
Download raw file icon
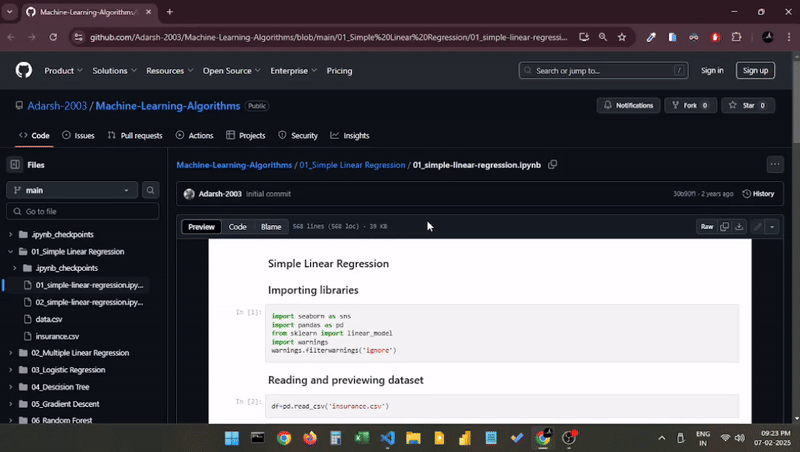pos(739,227)
